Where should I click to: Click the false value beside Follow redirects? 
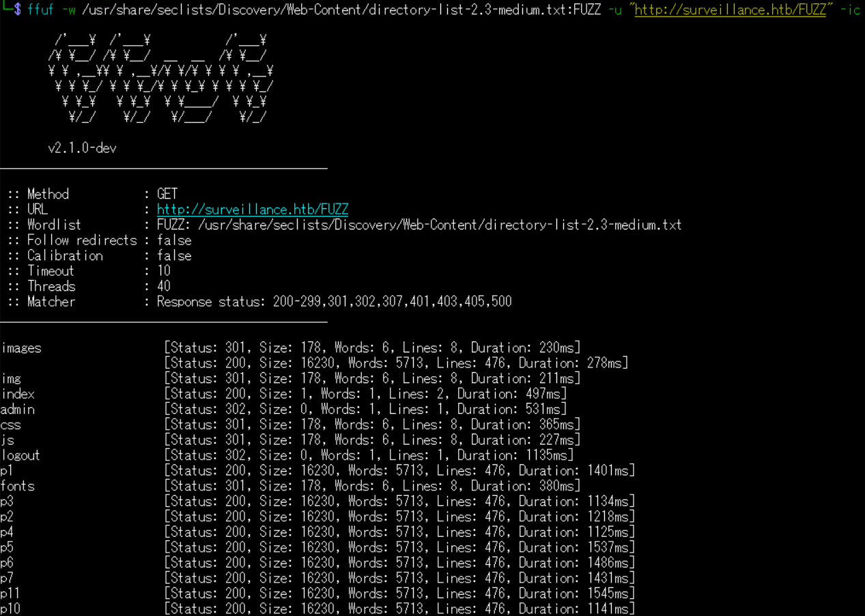(x=174, y=240)
